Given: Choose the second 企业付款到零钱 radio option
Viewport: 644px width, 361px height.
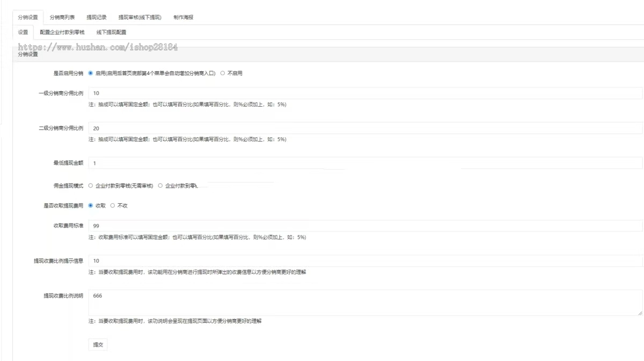Looking at the screenshot, I should (x=160, y=186).
